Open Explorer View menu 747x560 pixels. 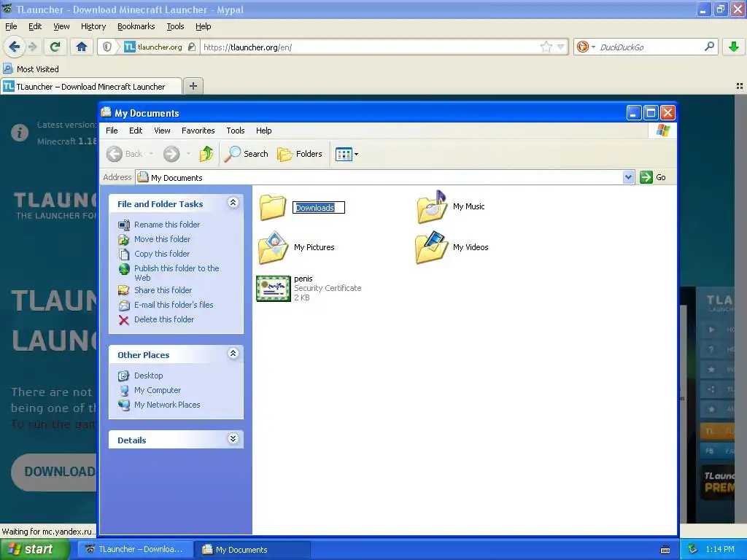point(162,131)
